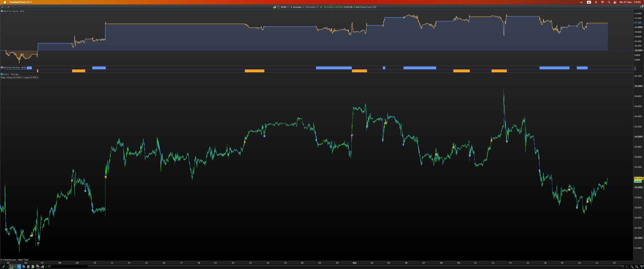Open Spotlight search icon
Image resolution: width=644 pixels, height=269 pixels.
tap(609, 2)
